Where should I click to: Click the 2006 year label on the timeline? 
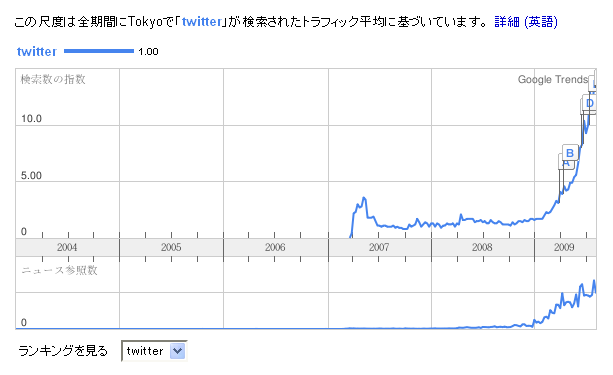[x=275, y=247]
